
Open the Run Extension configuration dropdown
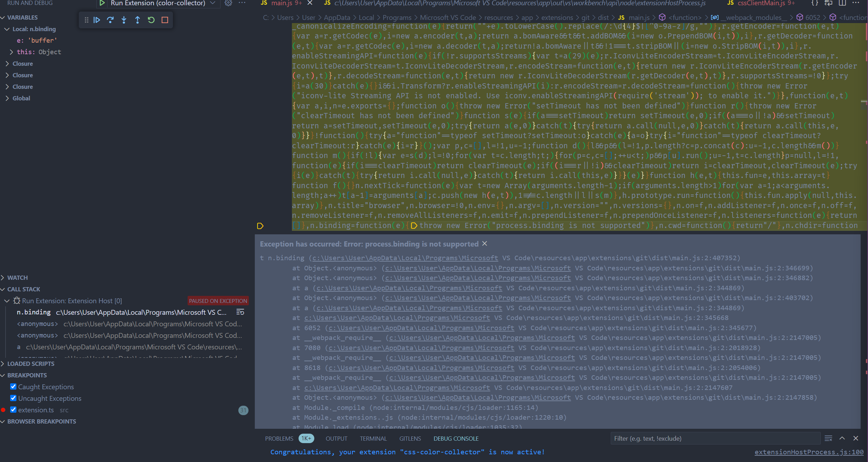click(212, 3)
